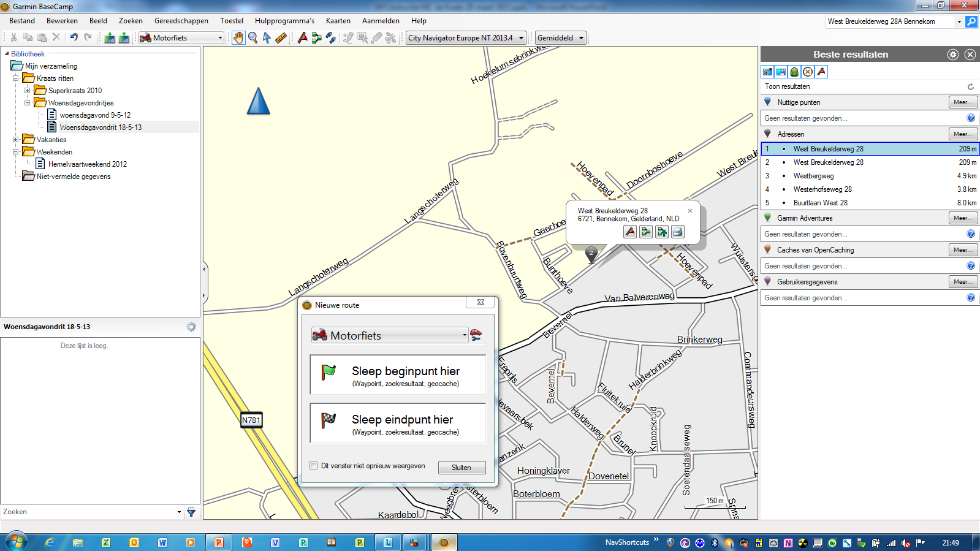Screen dimensions: 980x551
Task: Click the receive from device icon
Action: tap(124, 37)
